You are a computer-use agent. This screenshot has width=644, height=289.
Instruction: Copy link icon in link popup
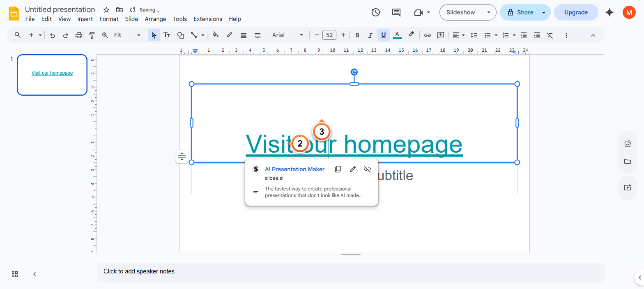(338, 169)
